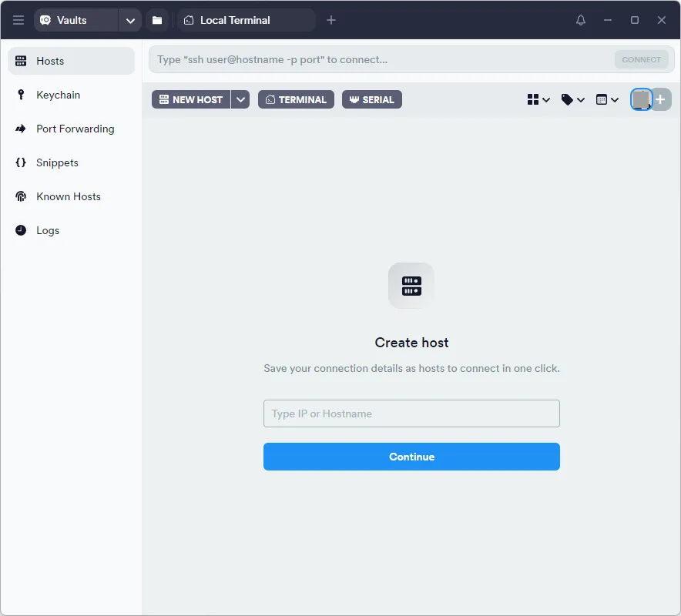Switch to the Local Terminal tab

247,20
